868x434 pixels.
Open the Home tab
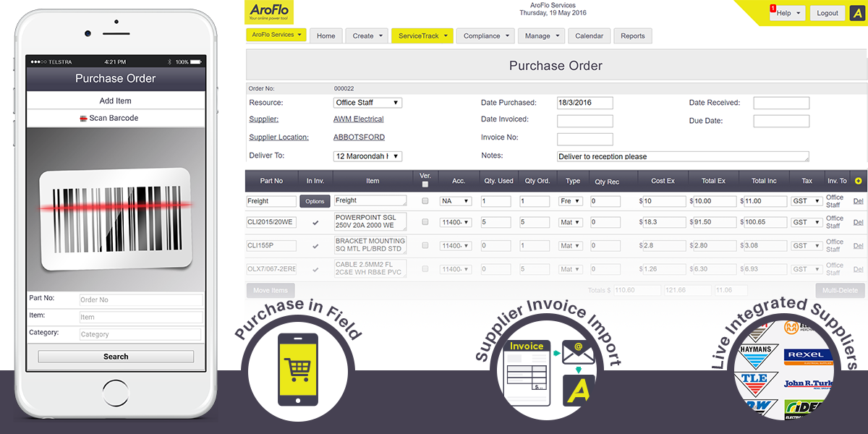pyautogui.click(x=326, y=35)
